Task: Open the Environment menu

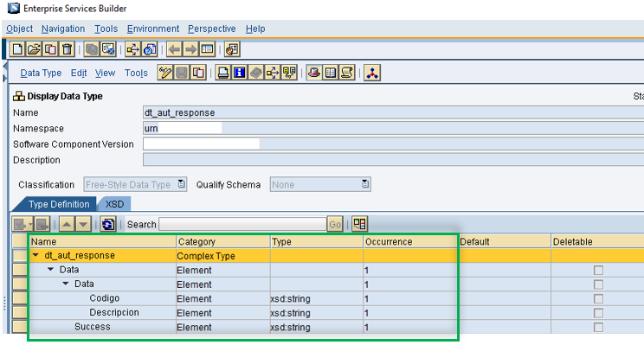Action: 153,29
